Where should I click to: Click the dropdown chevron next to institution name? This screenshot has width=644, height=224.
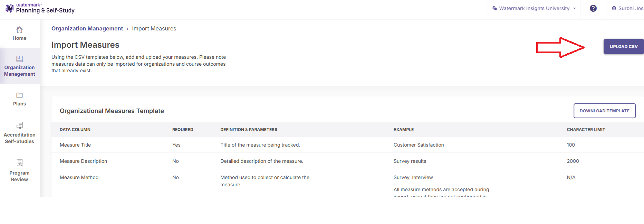pos(575,8)
